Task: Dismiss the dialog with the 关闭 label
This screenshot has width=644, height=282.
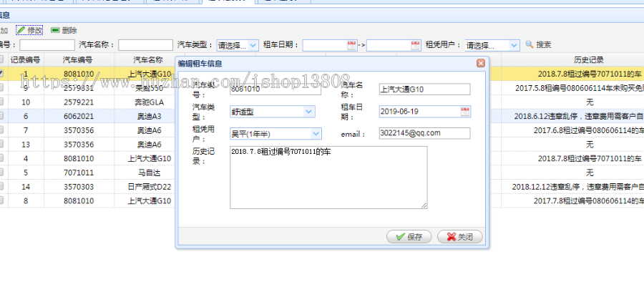Action: pyautogui.click(x=465, y=237)
